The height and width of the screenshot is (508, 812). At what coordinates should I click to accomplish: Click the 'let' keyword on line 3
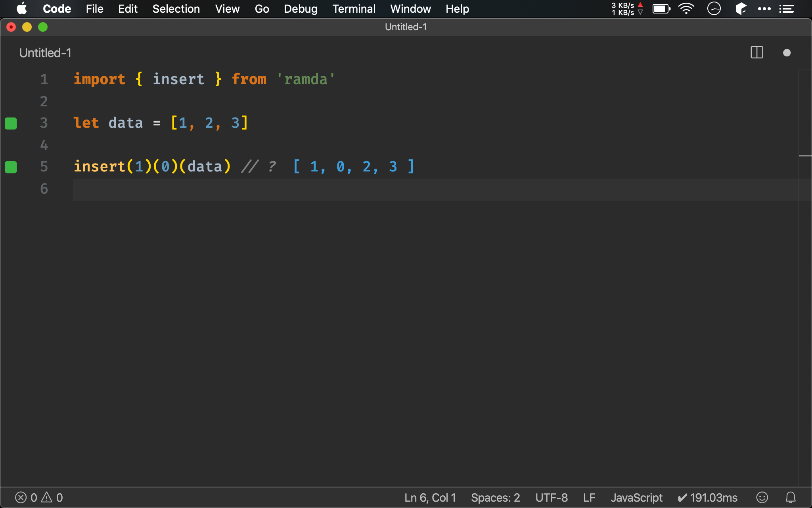[x=86, y=123]
